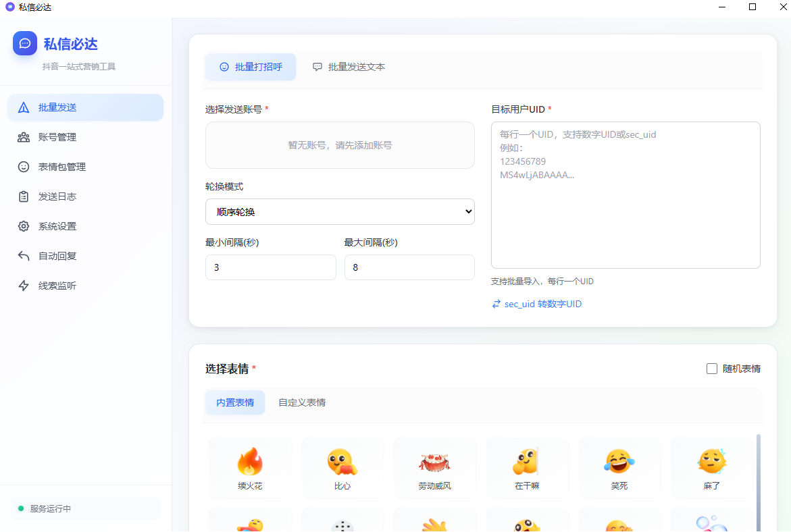
Task: Select the 麻了 emoji
Action: (x=712, y=468)
